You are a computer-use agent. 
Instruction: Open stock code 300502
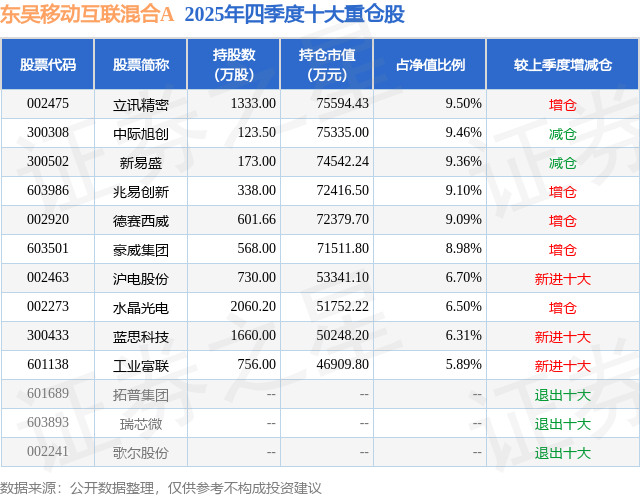(x=47, y=162)
